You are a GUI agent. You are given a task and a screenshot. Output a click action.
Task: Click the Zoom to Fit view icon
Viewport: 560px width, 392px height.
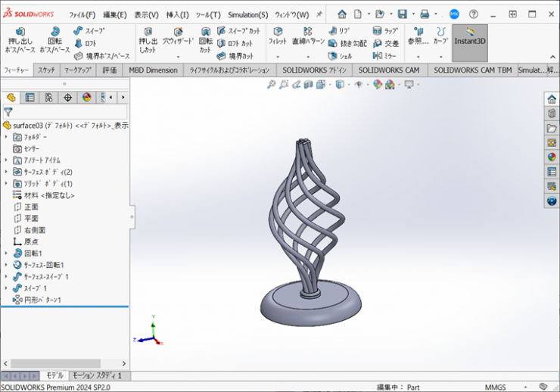(x=272, y=85)
